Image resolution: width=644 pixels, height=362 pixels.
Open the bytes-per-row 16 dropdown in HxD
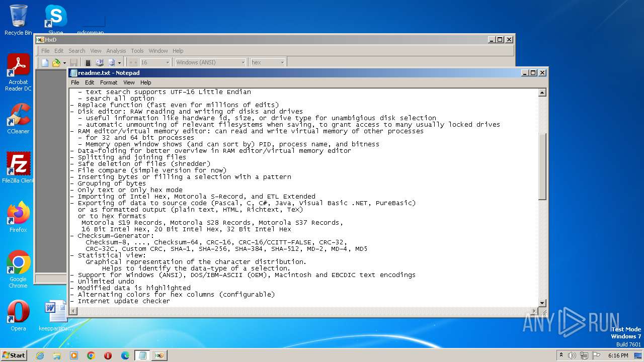point(168,62)
